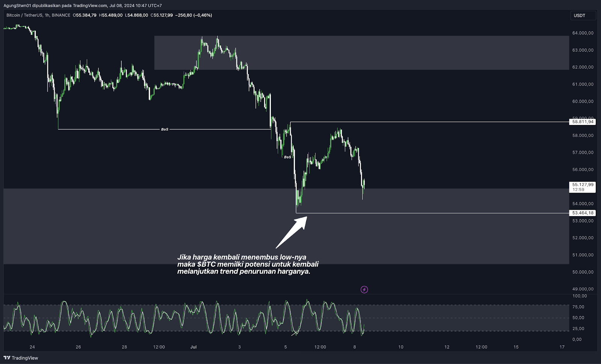Screen dimensions: 601x364
Task: Click the AgungStwn01 publication caption
Action: click(x=83, y=6)
